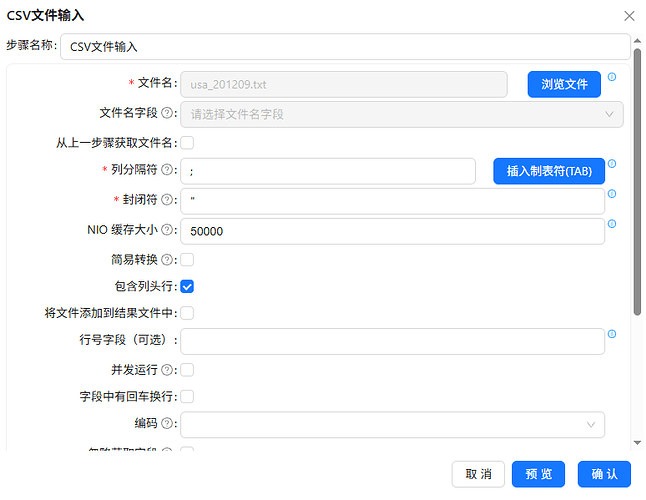Click the 浏览文件 button

click(564, 84)
